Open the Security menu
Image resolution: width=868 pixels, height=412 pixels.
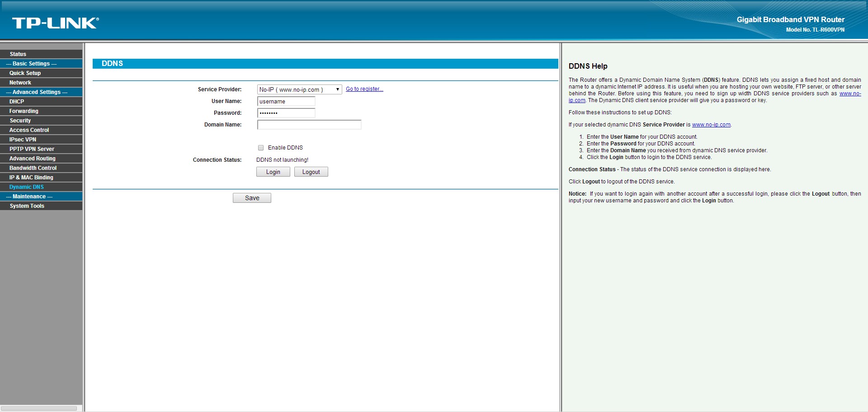[41, 121]
